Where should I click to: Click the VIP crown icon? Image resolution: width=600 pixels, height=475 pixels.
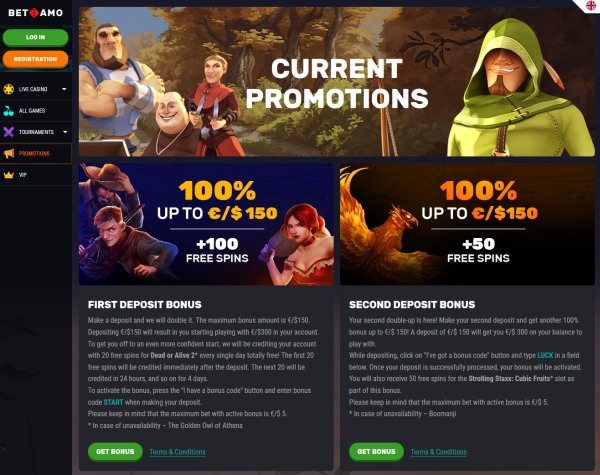point(8,175)
